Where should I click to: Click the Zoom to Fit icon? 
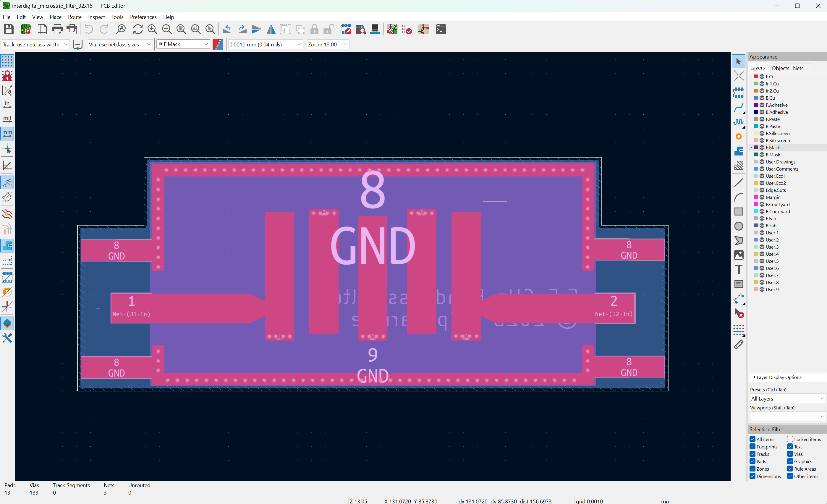pos(181,29)
